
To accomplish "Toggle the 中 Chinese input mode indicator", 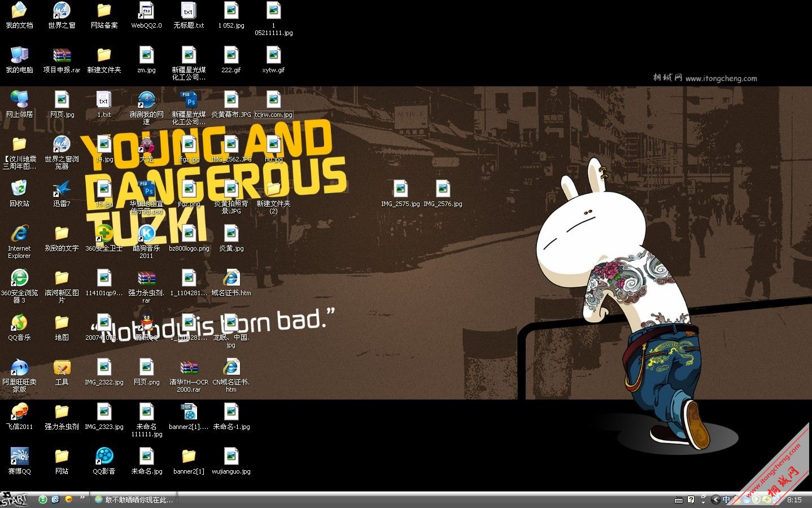I will pos(726,500).
